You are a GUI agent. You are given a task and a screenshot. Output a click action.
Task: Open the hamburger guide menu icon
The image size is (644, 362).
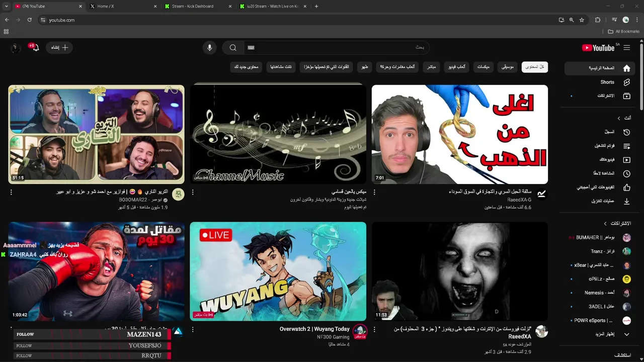click(x=626, y=48)
